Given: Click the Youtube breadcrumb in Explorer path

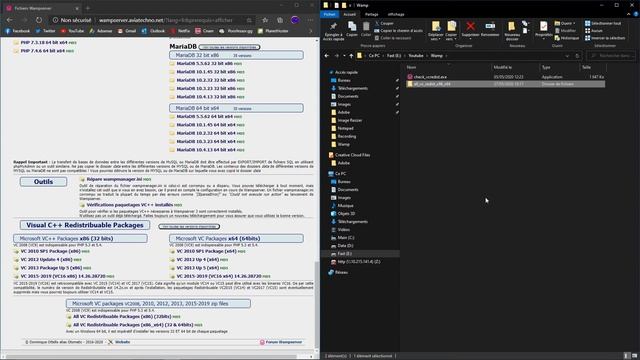Looking at the screenshot, I should (416, 56).
